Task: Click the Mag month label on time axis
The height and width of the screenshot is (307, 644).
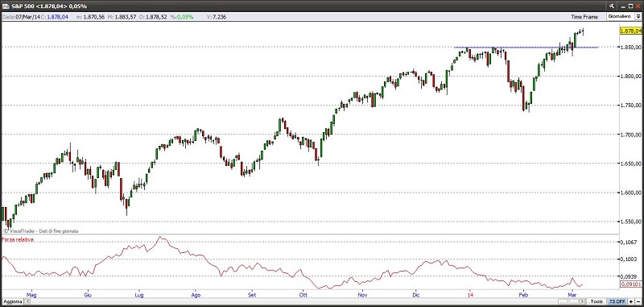Action: [31, 295]
